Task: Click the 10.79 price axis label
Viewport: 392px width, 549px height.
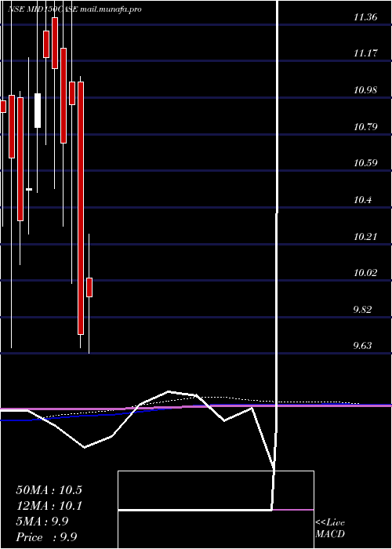Action: click(x=365, y=126)
